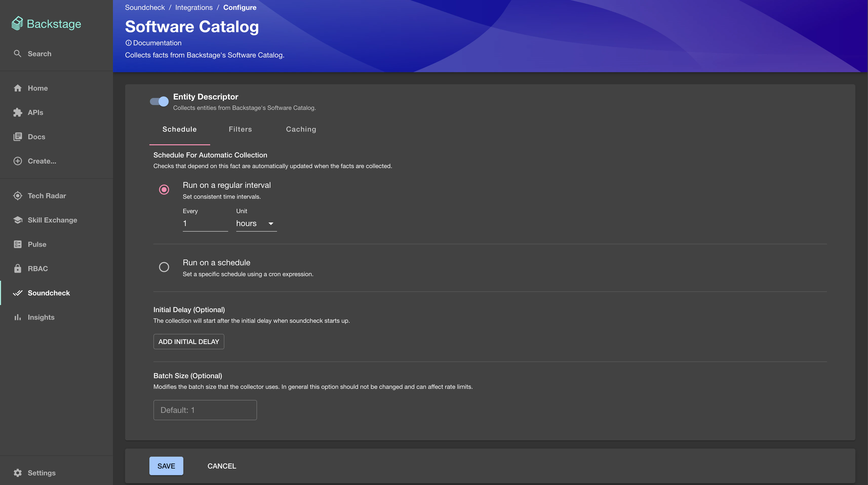The width and height of the screenshot is (868, 485).
Task: Click the Create plus-circle icon
Action: point(17,161)
